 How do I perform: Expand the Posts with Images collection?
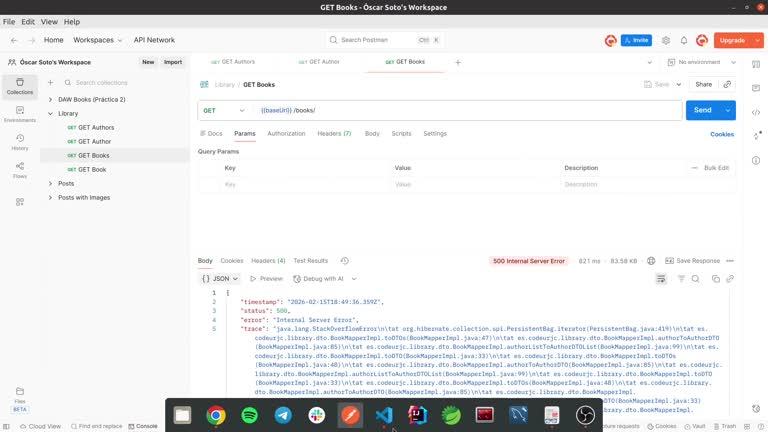point(50,198)
